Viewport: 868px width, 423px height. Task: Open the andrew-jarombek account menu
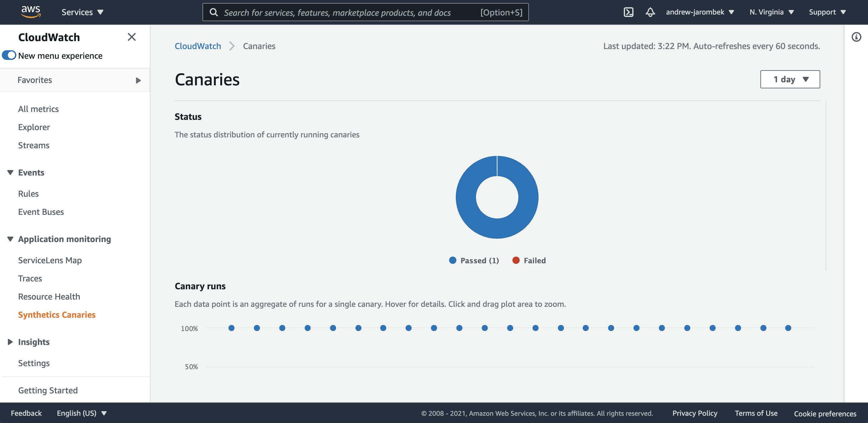[700, 12]
